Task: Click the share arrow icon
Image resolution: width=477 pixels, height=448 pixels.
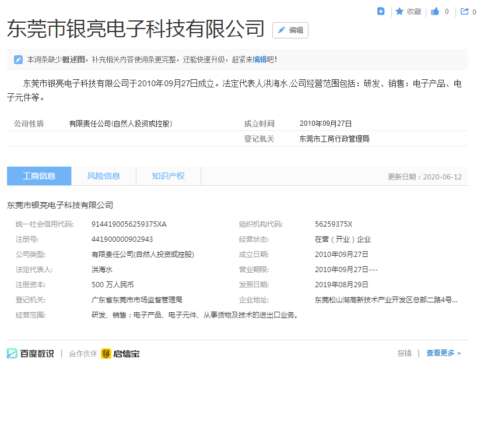Action: (465, 11)
